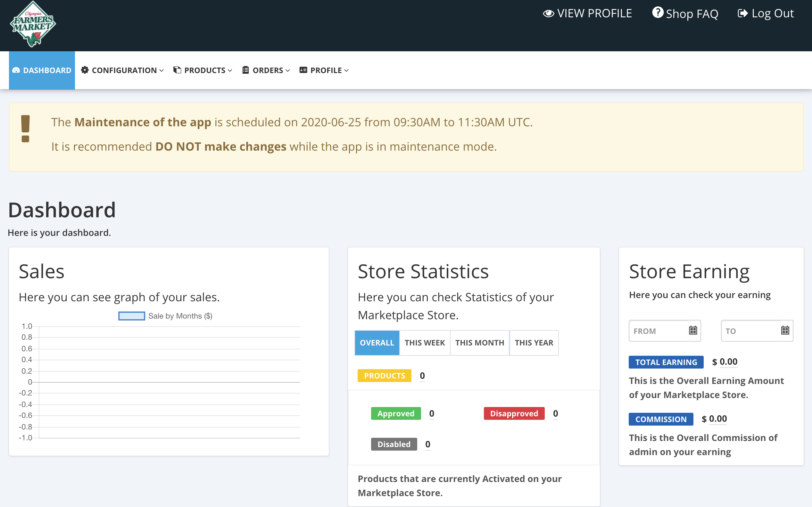Viewport: 812px width, 507px height.
Task: Select the Dashboard menu tab
Action: [42, 70]
